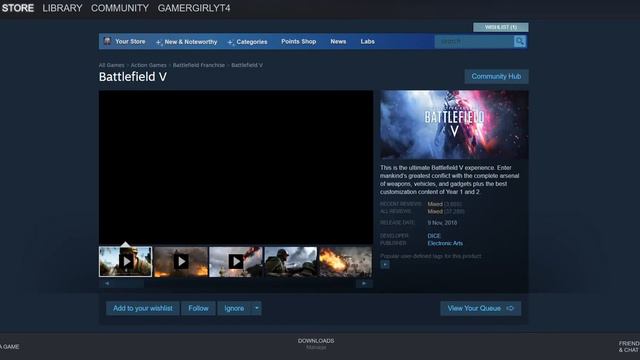Expand tags with the small plus button
Viewport: 640px width, 360px height.
click(384, 264)
